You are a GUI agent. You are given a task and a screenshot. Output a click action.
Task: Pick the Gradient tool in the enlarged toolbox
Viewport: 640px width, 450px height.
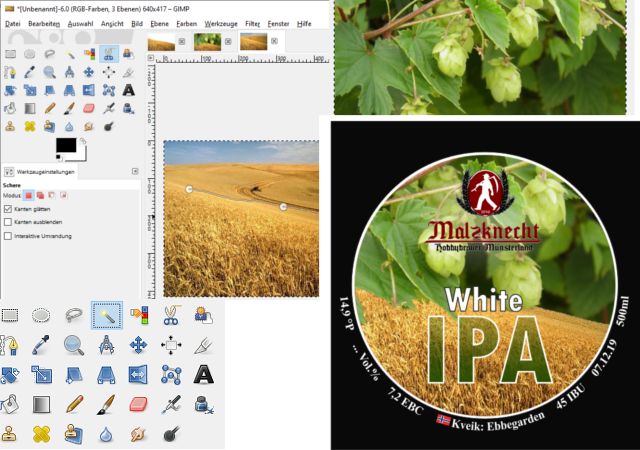coord(41,404)
